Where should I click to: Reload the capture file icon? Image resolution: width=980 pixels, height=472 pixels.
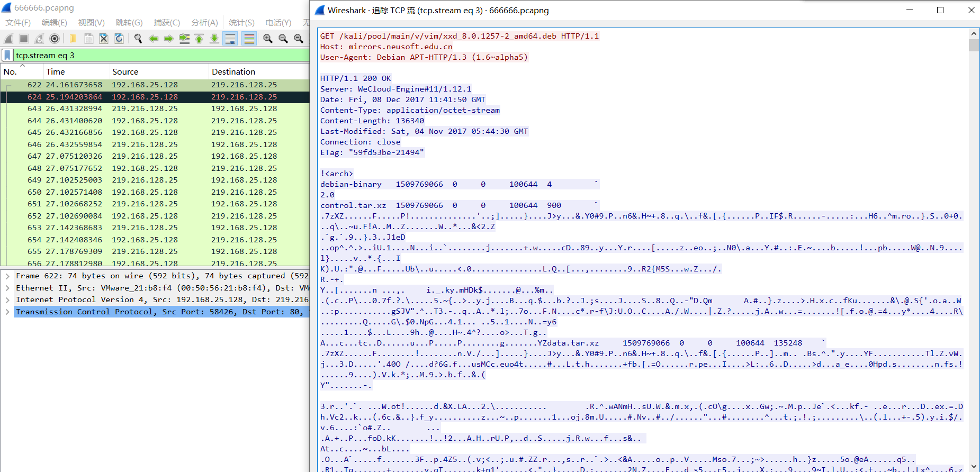click(x=119, y=39)
